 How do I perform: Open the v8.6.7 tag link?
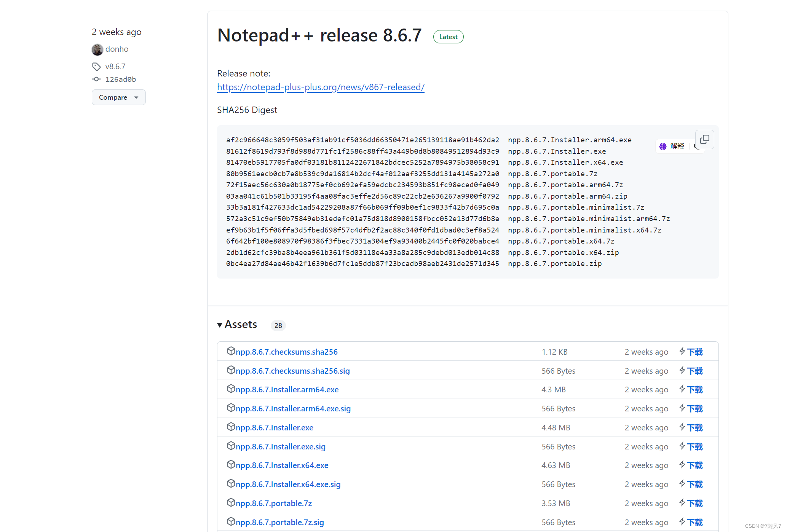[x=115, y=67]
